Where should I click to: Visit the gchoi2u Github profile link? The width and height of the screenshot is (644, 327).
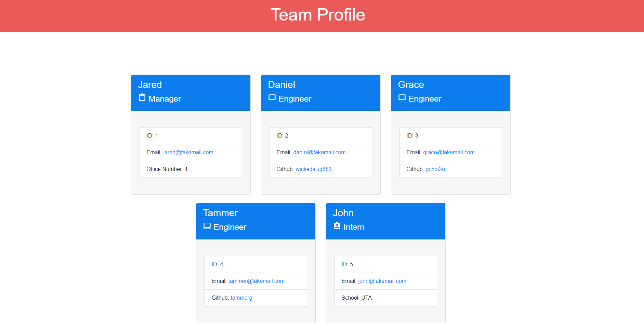click(435, 169)
